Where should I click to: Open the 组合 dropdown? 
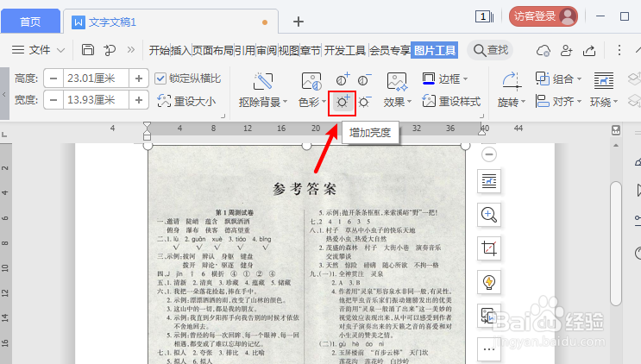pyautogui.click(x=558, y=78)
